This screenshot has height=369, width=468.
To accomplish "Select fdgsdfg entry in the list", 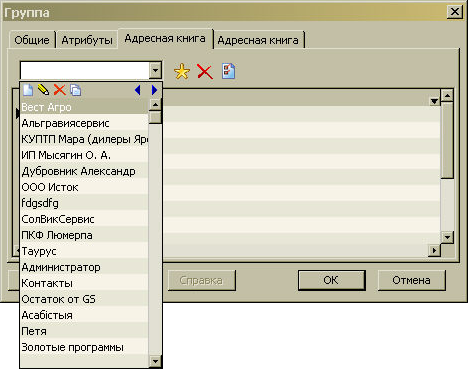I will pyautogui.click(x=84, y=203).
